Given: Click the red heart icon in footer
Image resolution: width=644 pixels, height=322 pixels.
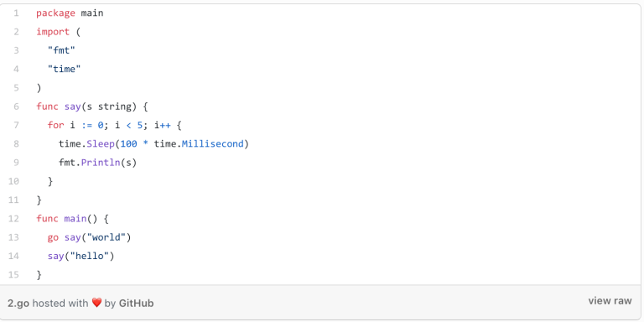Looking at the screenshot, I should pyautogui.click(x=96, y=303).
